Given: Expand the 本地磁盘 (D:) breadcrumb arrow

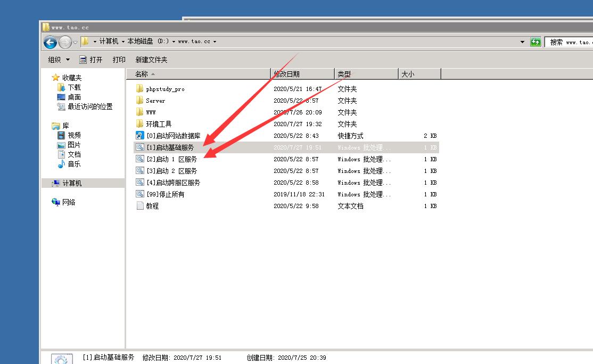Looking at the screenshot, I should pos(174,42).
